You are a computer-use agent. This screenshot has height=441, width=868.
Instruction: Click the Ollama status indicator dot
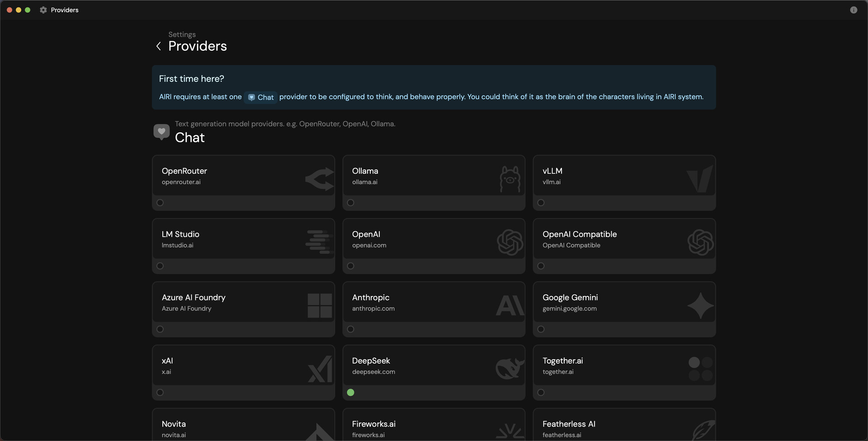[x=350, y=203]
